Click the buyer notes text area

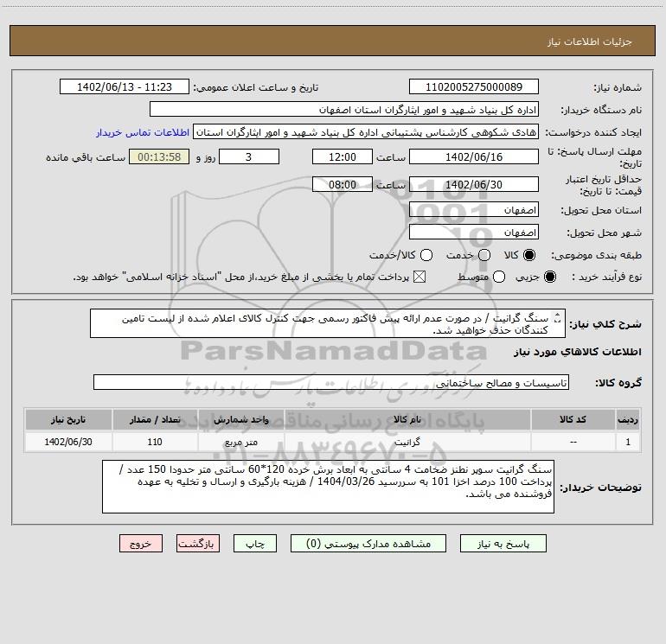[328, 487]
